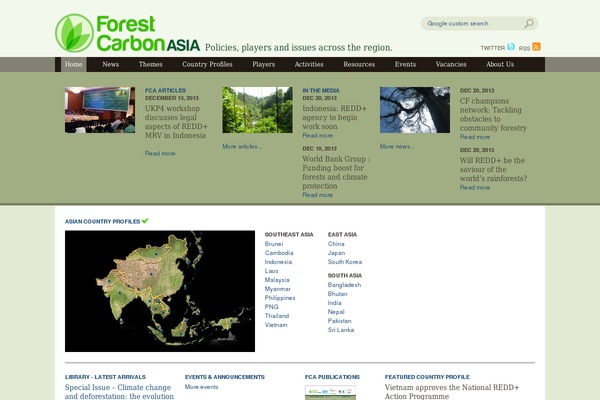Screen dimensions: 600x400
Task: Open the Vacancies menu item
Action: tap(451, 64)
